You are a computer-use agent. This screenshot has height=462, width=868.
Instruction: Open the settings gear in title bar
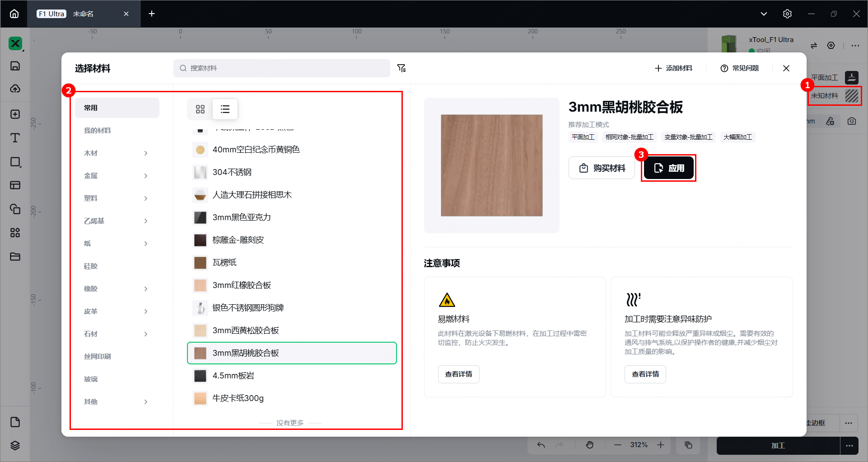[x=787, y=14]
